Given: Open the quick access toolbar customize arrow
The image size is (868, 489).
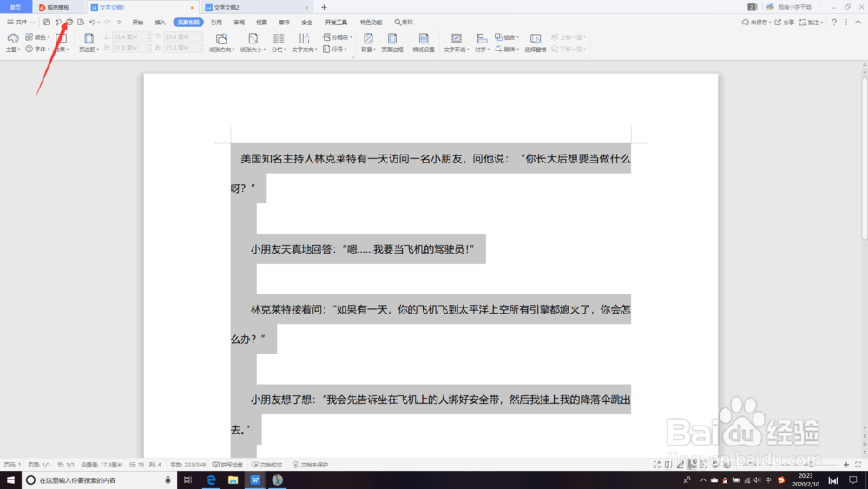Looking at the screenshot, I should coord(119,23).
